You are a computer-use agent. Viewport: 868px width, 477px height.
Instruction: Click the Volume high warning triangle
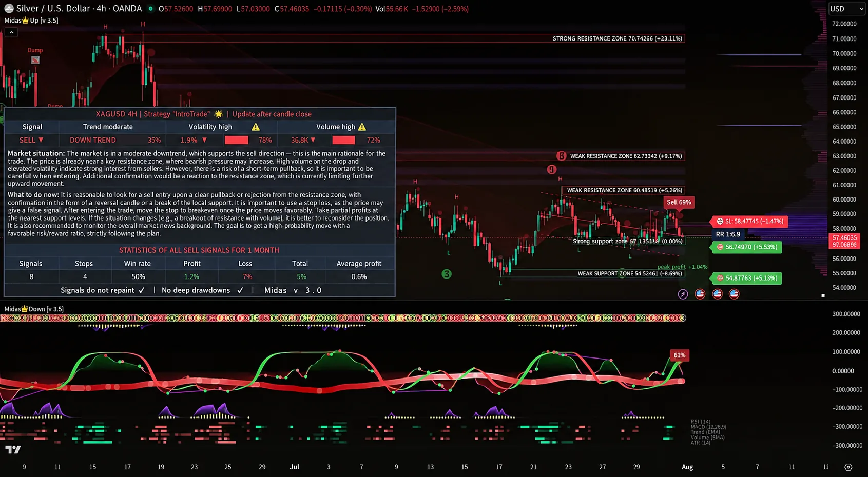[x=362, y=127]
